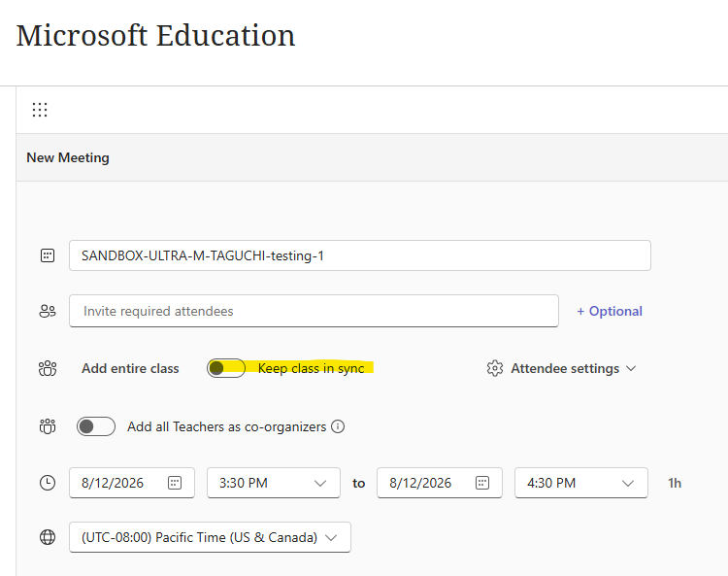Click the teachers group icon beside co-organizers
This screenshot has height=576, width=728.
point(48,426)
